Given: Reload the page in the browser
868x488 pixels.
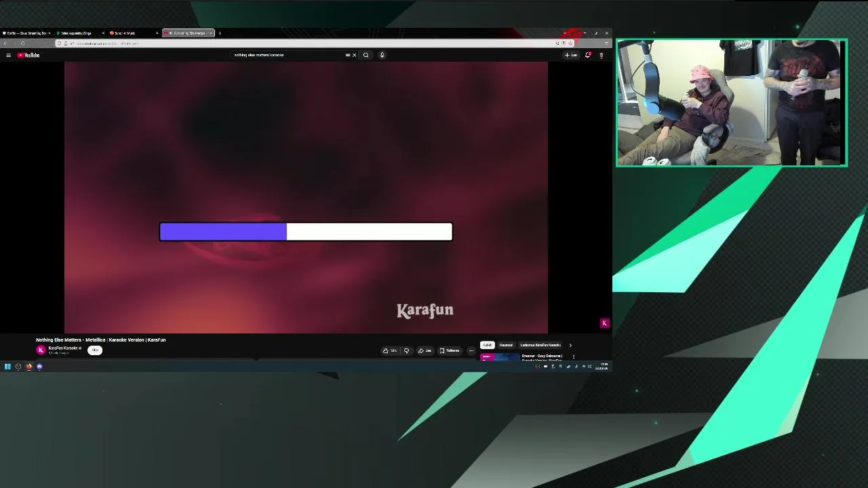Looking at the screenshot, I should click(x=22, y=43).
